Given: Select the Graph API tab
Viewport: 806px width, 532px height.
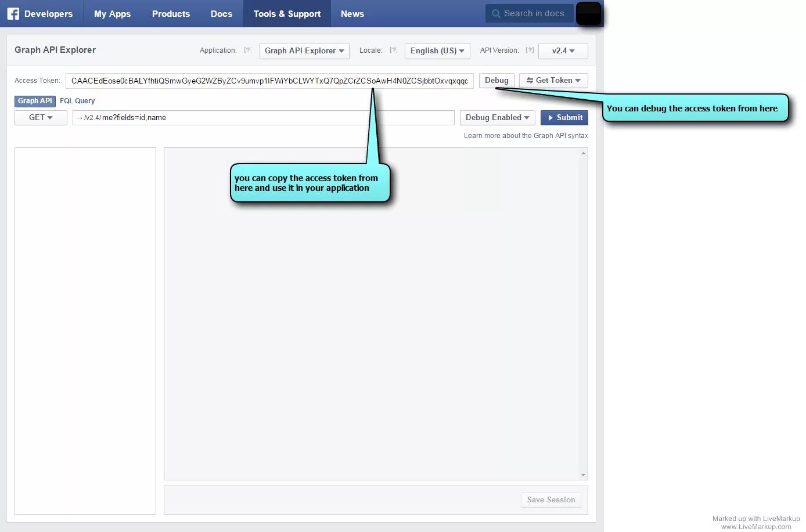Looking at the screenshot, I should tap(35, 101).
